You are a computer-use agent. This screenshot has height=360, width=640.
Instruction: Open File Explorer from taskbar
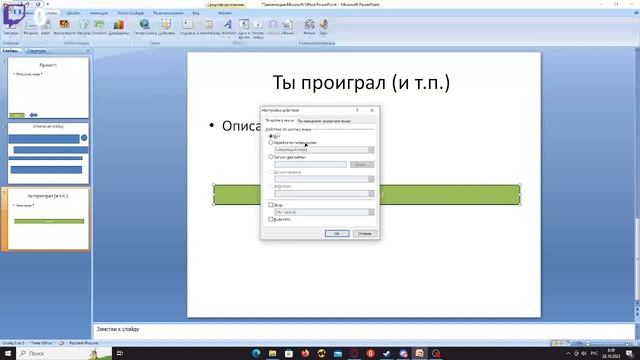tap(273, 353)
